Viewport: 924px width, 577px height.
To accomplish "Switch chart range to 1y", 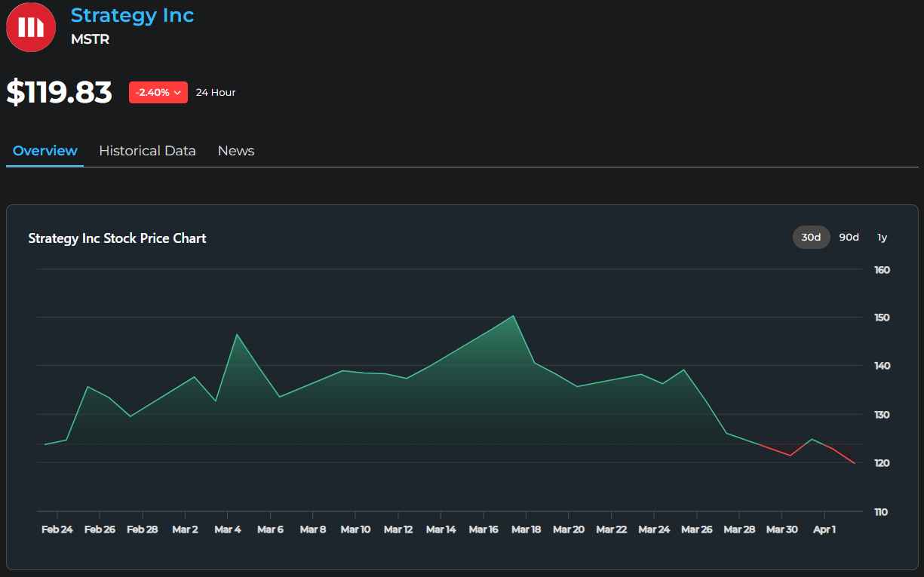I will [x=882, y=238].
